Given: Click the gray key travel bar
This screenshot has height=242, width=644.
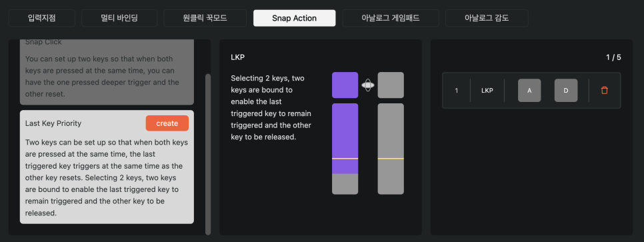Looking at the screenshot, I should 391,149.
